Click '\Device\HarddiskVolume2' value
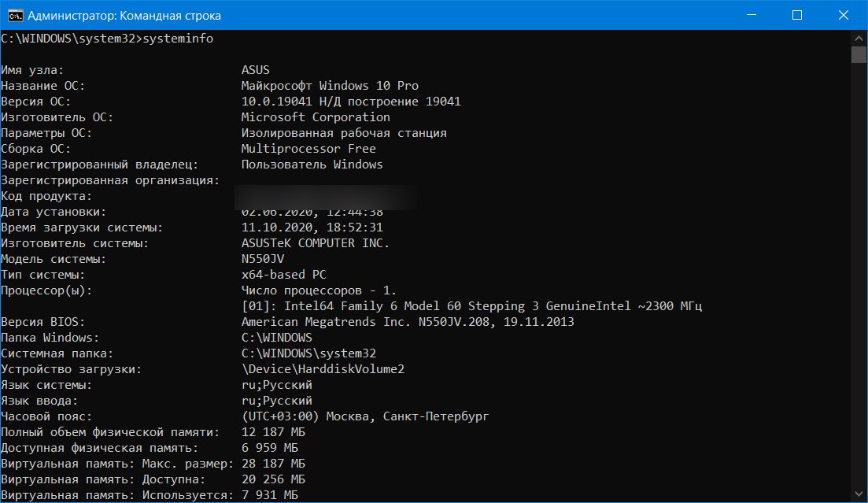The height and width of the screenshot is (503, 868). [x=323, y=369]
